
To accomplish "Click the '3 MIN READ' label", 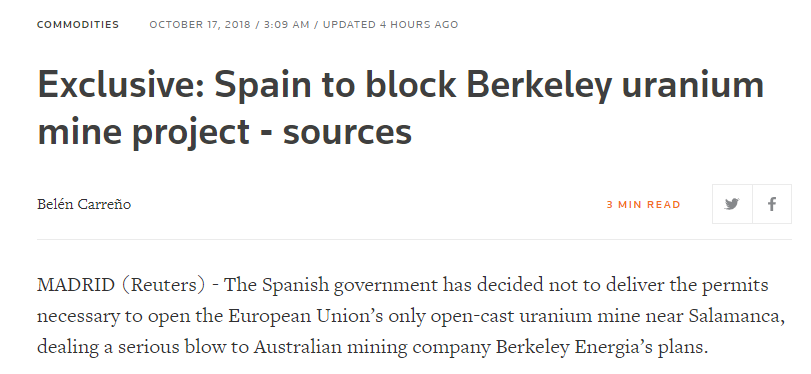I will click(643, 205).
